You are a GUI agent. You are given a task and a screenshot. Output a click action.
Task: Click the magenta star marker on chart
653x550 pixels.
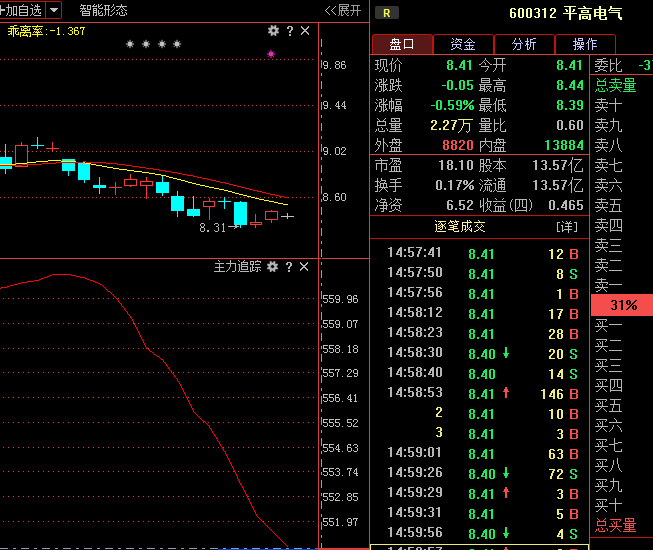[270, 53]
